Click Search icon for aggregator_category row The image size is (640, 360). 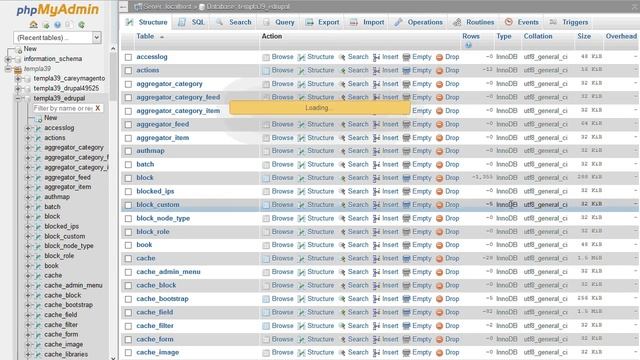[x=342, y=84]
